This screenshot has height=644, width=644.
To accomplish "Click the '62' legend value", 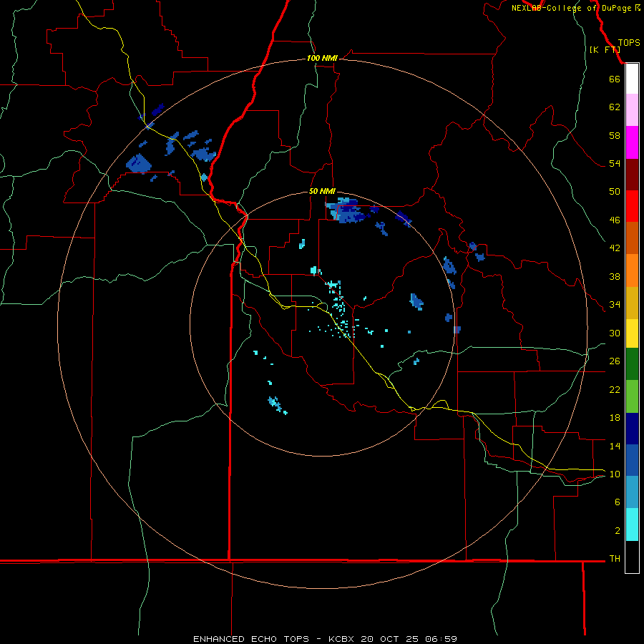I will click(615, 107).
